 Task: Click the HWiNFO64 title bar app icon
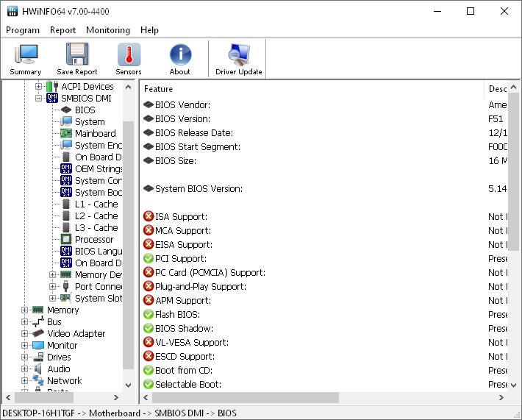12,11
